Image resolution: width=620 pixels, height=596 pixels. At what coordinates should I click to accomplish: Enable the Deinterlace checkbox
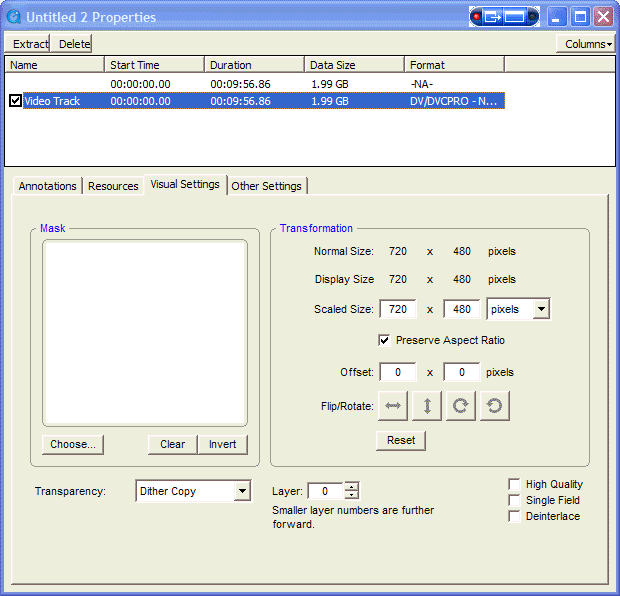tap(515, 516)
